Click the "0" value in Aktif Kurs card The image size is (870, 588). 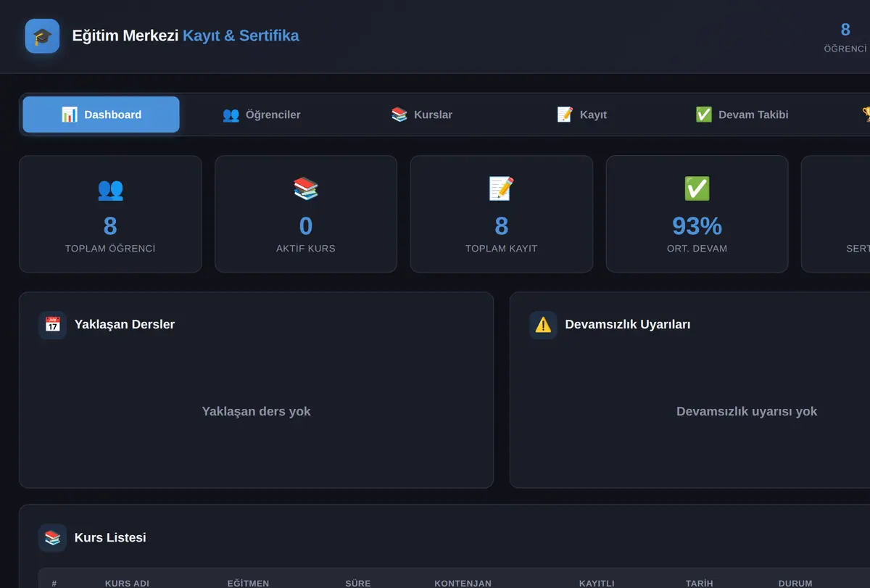pyautogui.click(x=306, y=226)
